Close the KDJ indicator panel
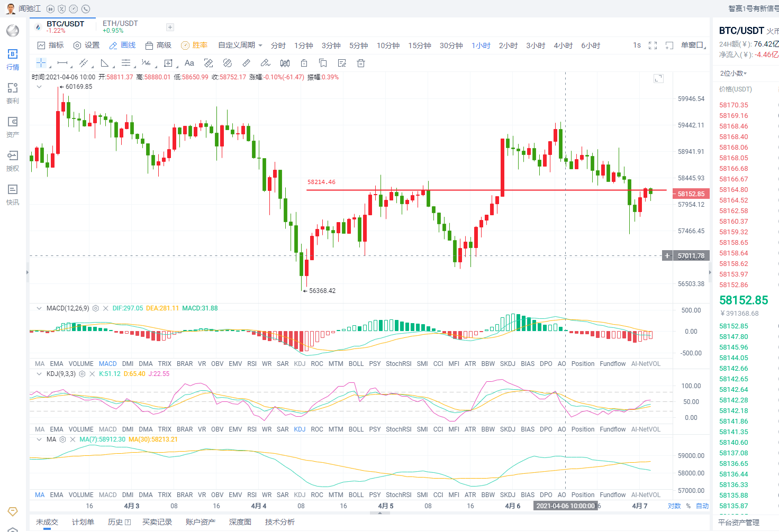 click(x=92, y=374)
